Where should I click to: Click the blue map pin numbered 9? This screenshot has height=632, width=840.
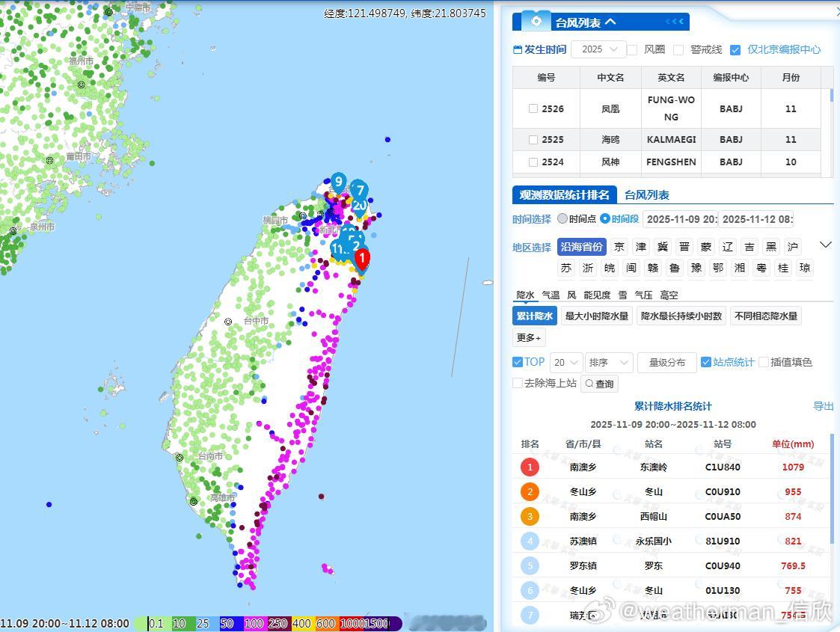pos(339,181)
